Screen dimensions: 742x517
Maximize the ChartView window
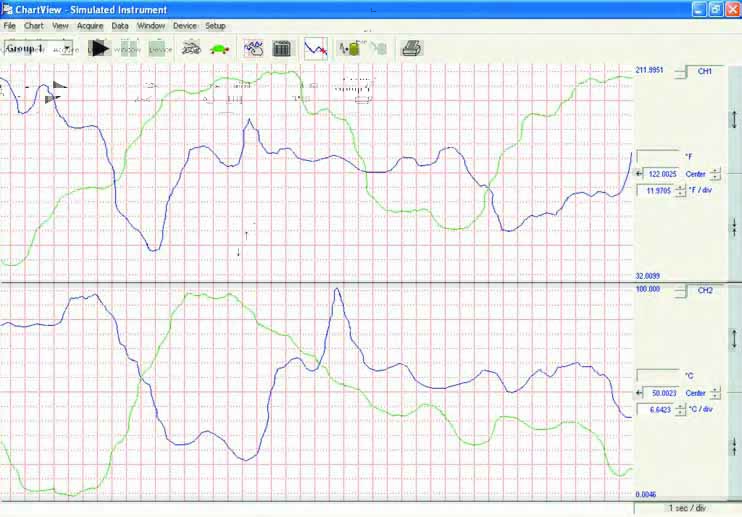(x=716, y=9)
